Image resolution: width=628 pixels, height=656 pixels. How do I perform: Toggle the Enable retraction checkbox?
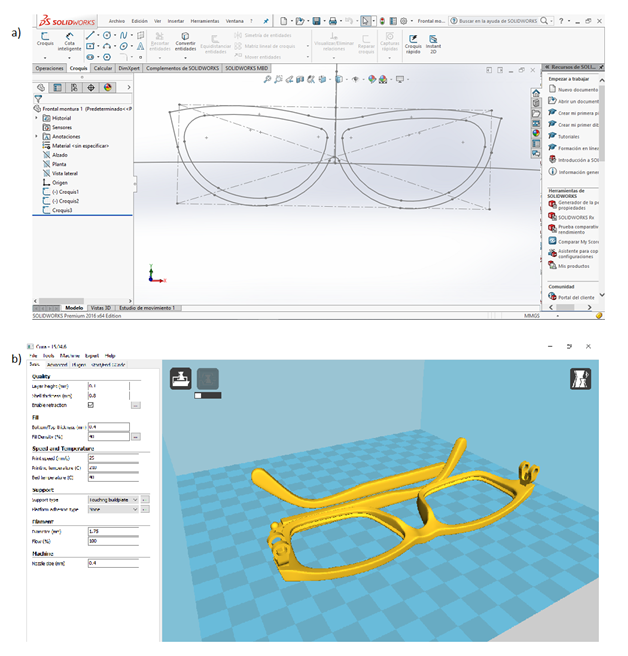tap(92, 405)
